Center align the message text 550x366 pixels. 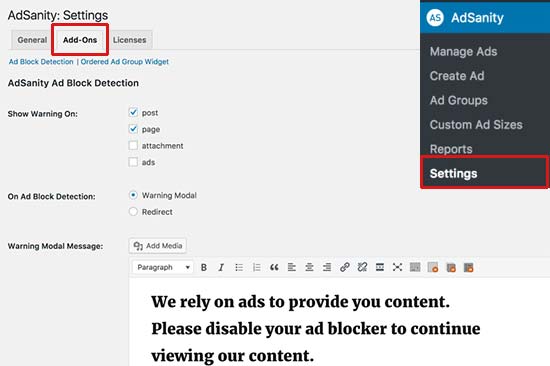point(309,267)
